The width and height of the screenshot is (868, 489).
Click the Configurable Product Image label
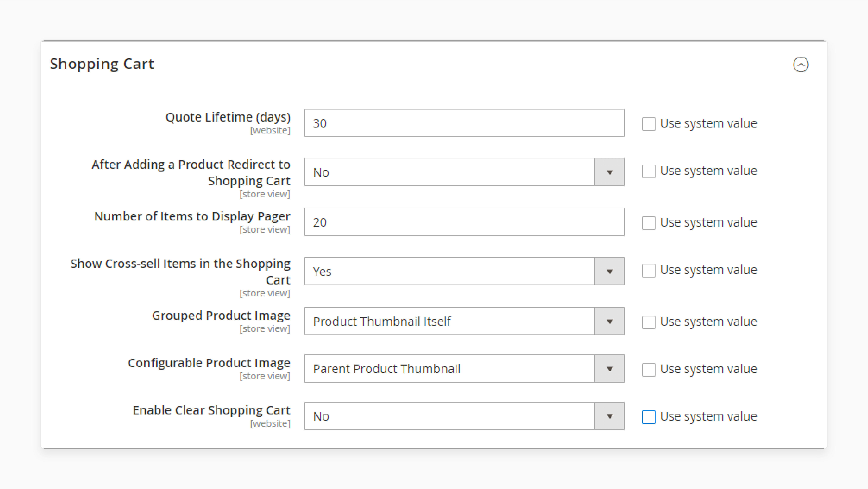pyautogui.click(x=209, y=363)
